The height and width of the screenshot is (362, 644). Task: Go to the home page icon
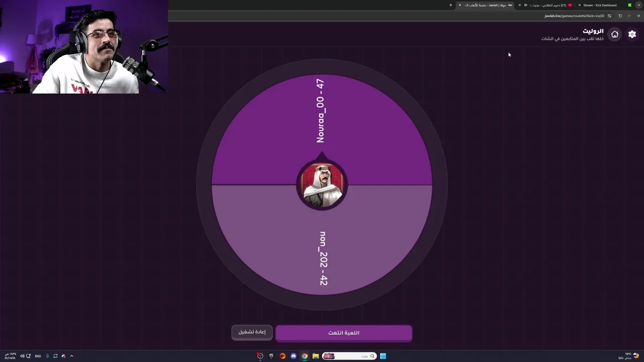614,34
